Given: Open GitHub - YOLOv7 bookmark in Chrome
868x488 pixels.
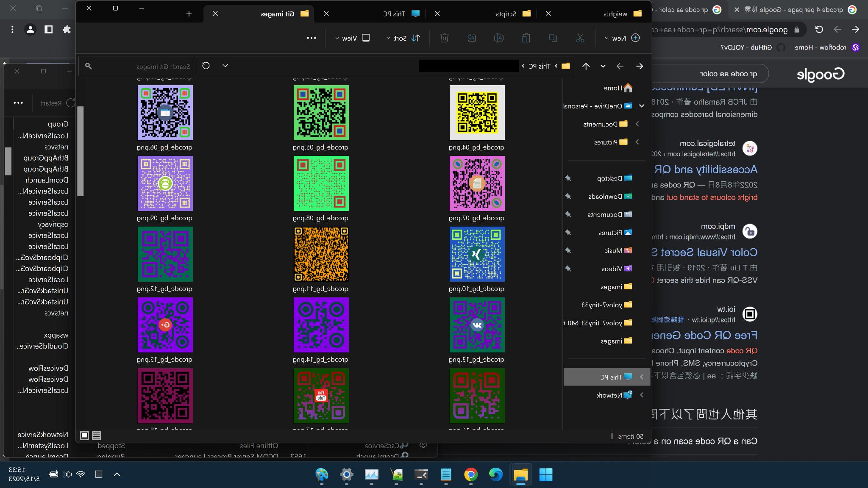Looking at the screenshot, I should [x=753, y=47].
